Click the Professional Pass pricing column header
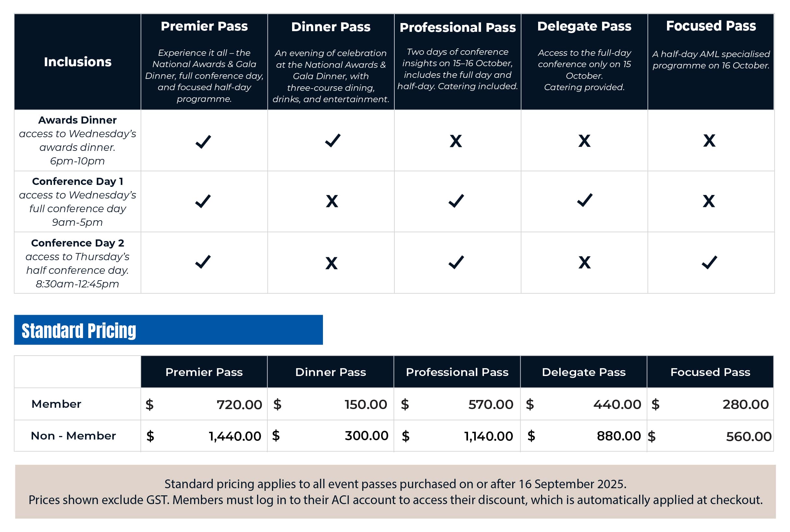 [457, 372]
